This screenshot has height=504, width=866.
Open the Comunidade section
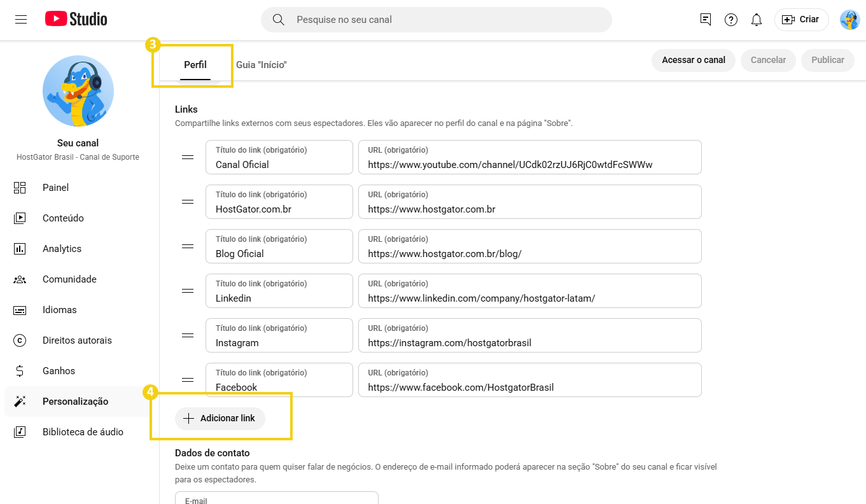(69, 279)
